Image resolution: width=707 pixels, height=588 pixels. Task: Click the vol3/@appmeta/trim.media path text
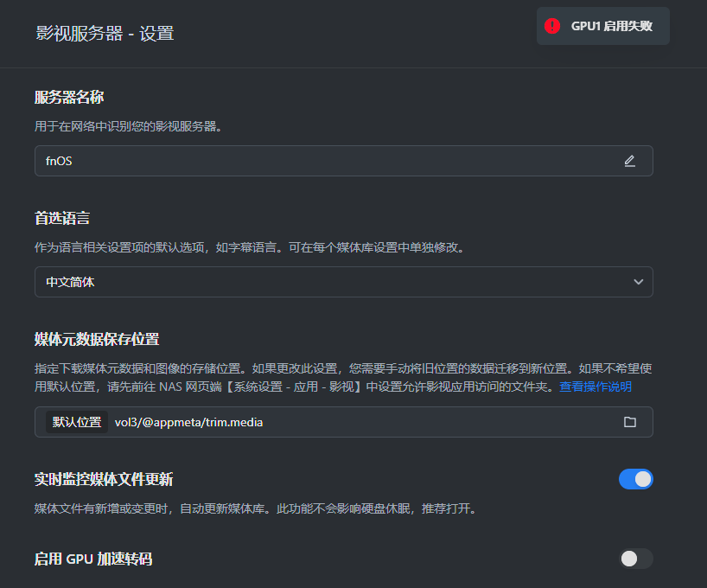pyautogui.click(x=188, y=422)
